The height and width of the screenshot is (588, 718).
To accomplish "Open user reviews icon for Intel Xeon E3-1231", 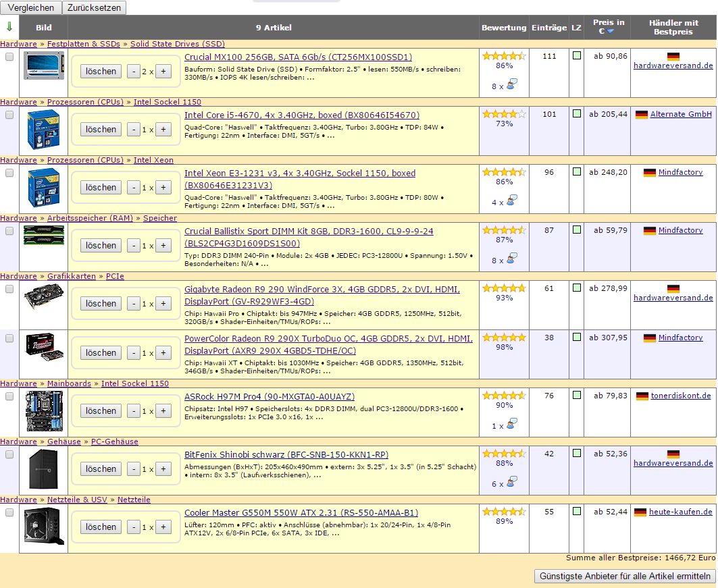I will click(512, 201).
